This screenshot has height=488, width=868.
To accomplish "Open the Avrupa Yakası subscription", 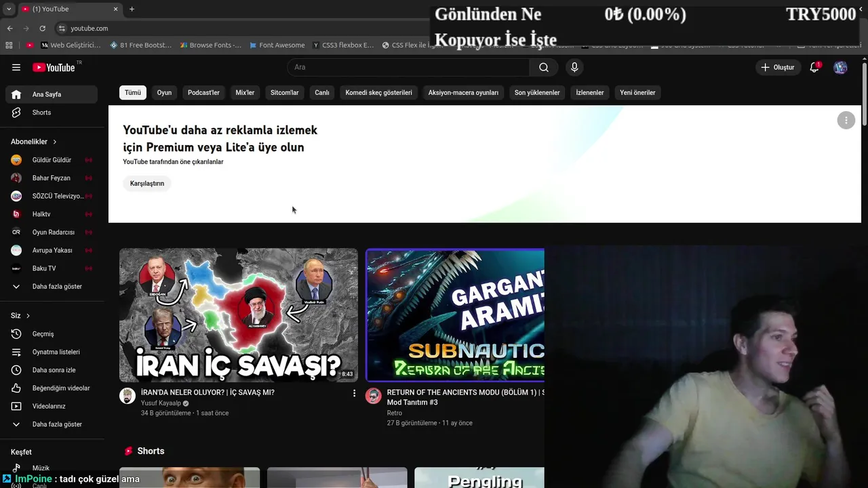I will [52, 250].
